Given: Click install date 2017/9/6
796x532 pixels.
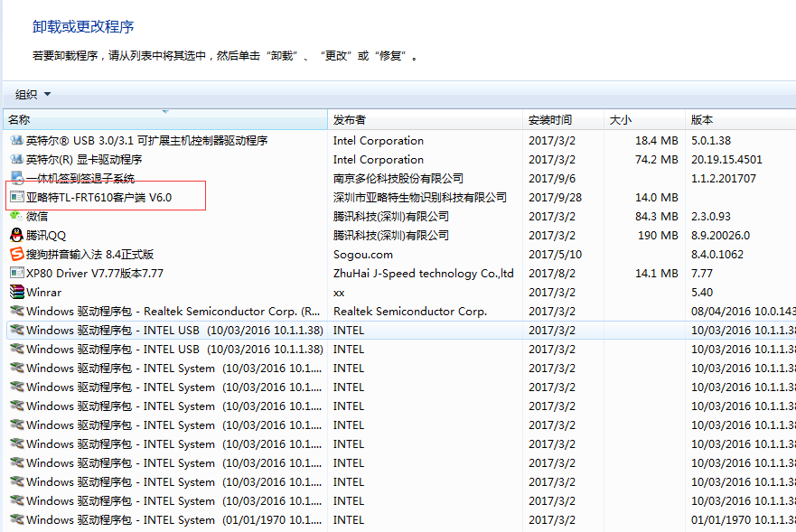Looking at the screenshot, I should click(552, 178).
